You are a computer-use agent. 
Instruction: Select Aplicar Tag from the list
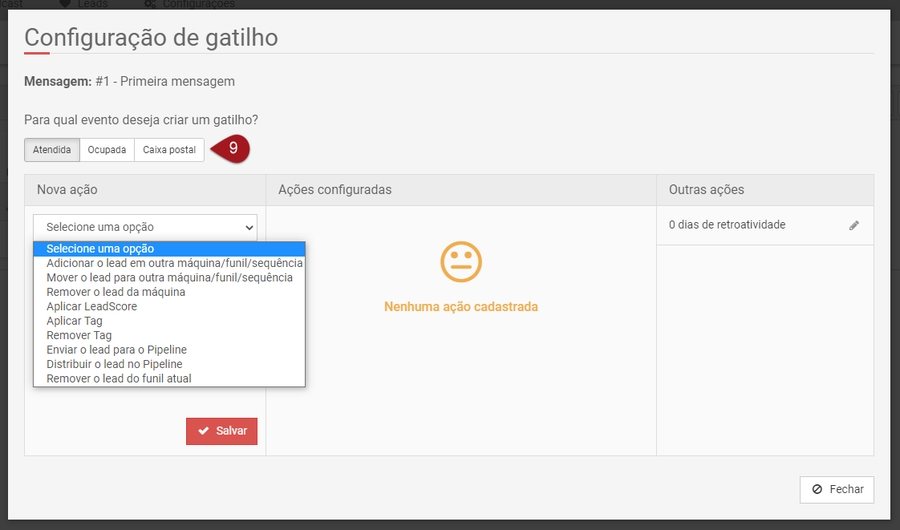point(75,321)
